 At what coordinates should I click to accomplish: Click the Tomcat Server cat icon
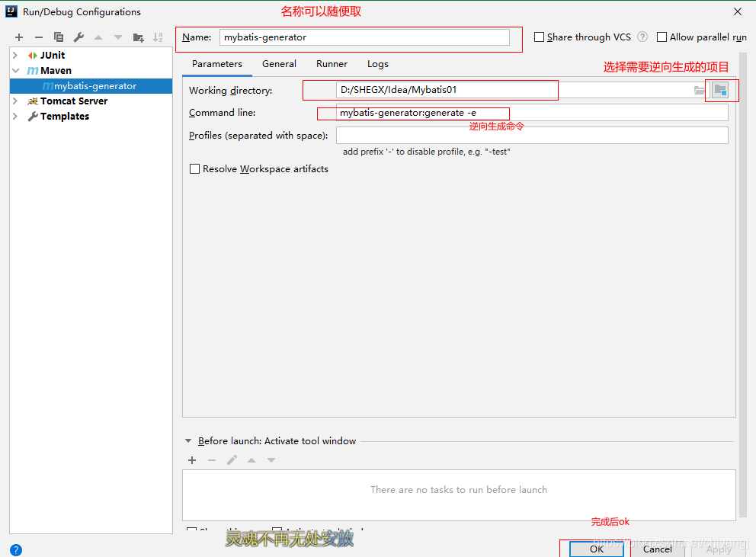pyautogui.click(x=33, y=101)
